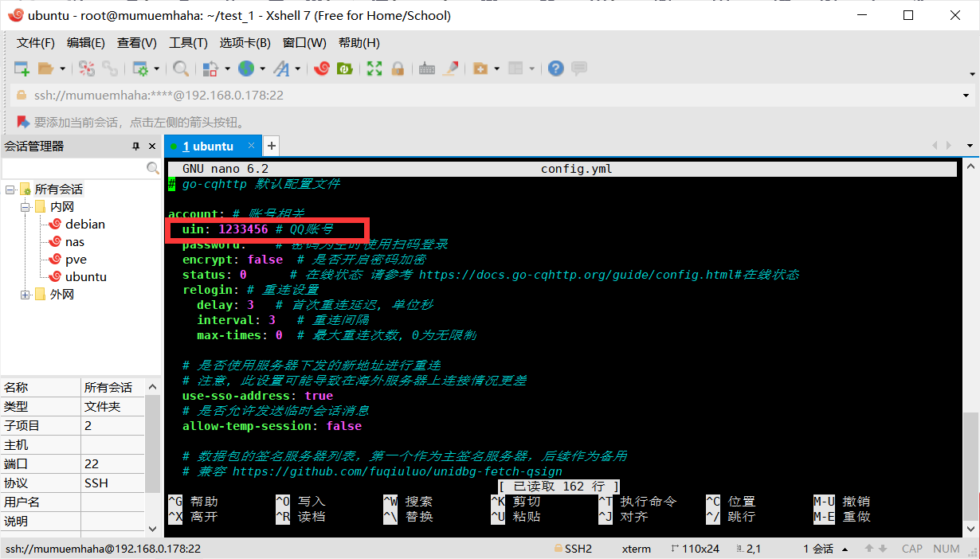The image size is (980, 559).
Task: Open the address bar dropdown arrow
Action: [x=966, y=96]
